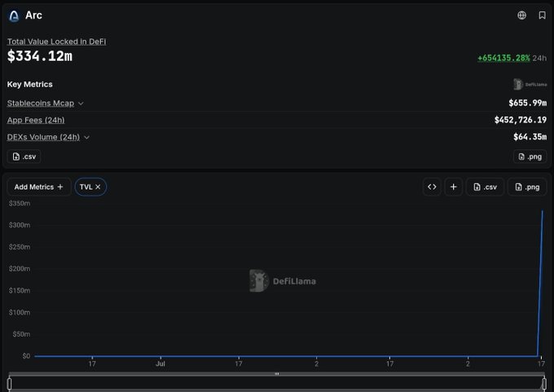This screenshot has width=554, height=392.
Task: Click the center grip of range slider
Action: [x=277, y=373]
